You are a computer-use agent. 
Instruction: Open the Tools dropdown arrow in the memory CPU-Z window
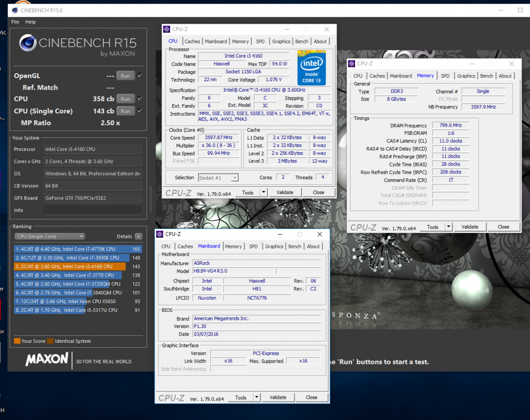[449, 227]
